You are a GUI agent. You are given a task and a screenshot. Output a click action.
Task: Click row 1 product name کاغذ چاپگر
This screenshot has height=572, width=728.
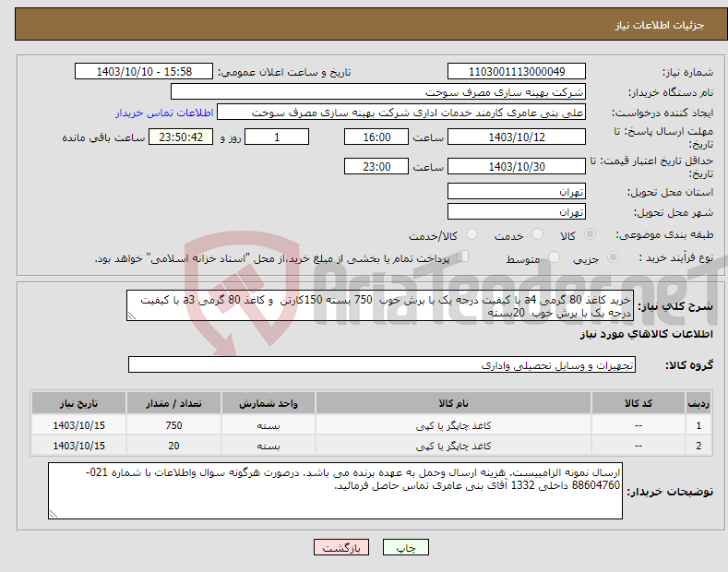pyautogui.click(x=453, y=425)
